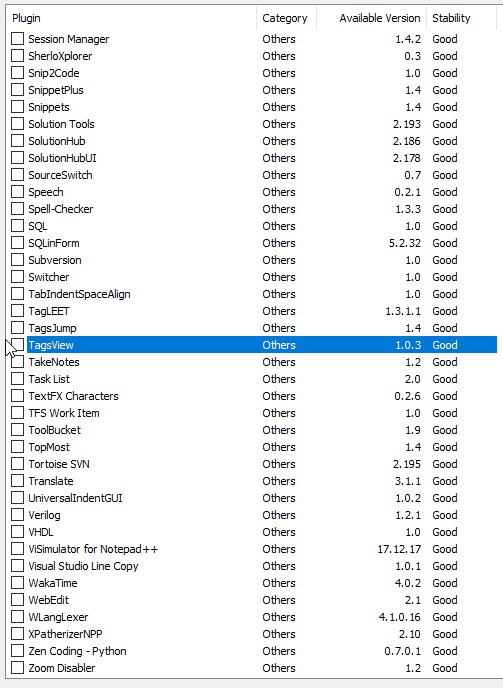This screenshot has width=503, height=688.
Task: Sort by the Stability column header
Action: pyautogui.click(x=461, y=18)
